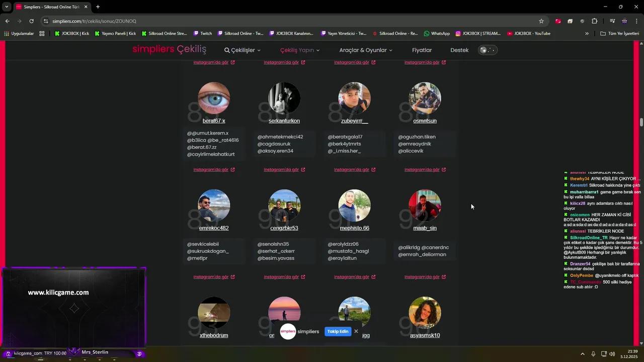Open the browser extensions puzzle icon
This screenshot has width=644, height=362.
tap(595, 21)
